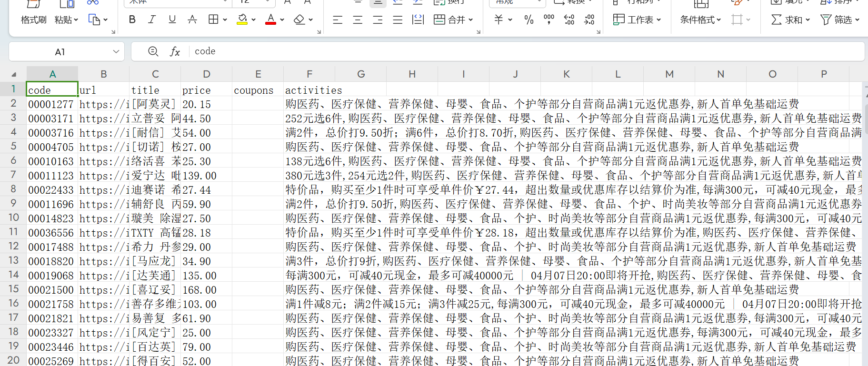Click the distributed alignment icon

418,20
